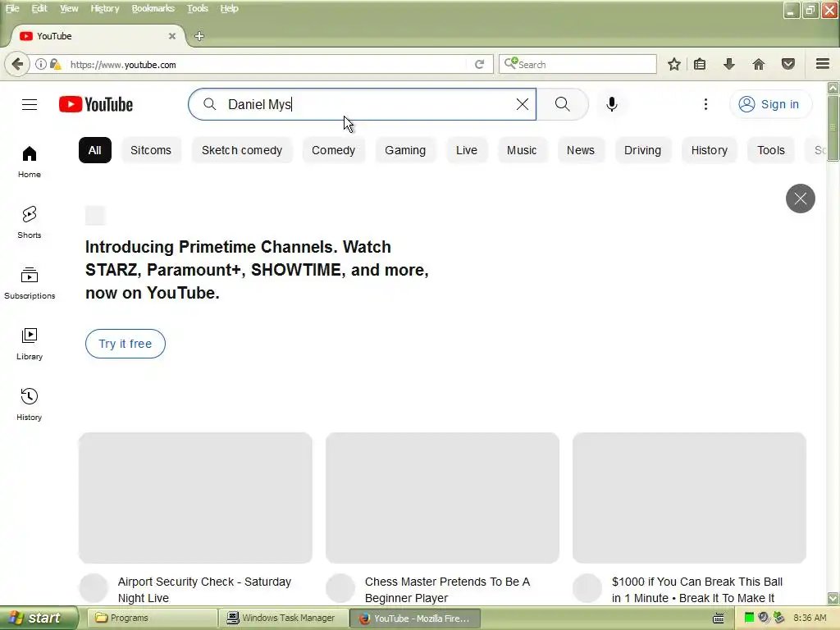Open Firefox downloads arrow
The image size is (840, 630).
coord(728,64)
